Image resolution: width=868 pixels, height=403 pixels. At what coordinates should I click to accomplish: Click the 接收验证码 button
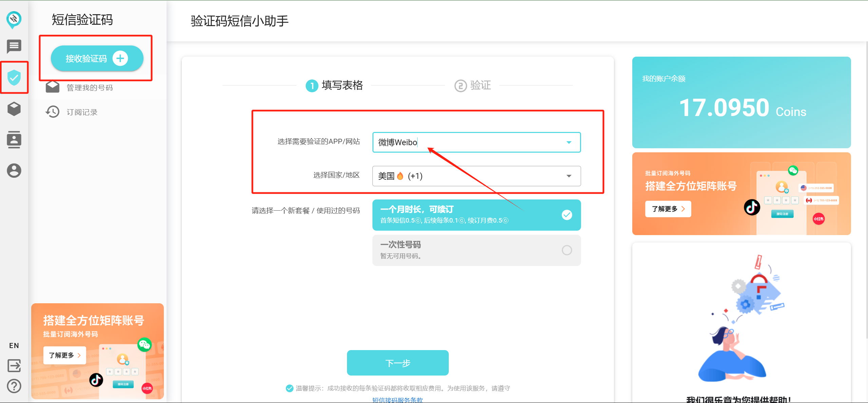pyautogui.click(x=97, y=58)
